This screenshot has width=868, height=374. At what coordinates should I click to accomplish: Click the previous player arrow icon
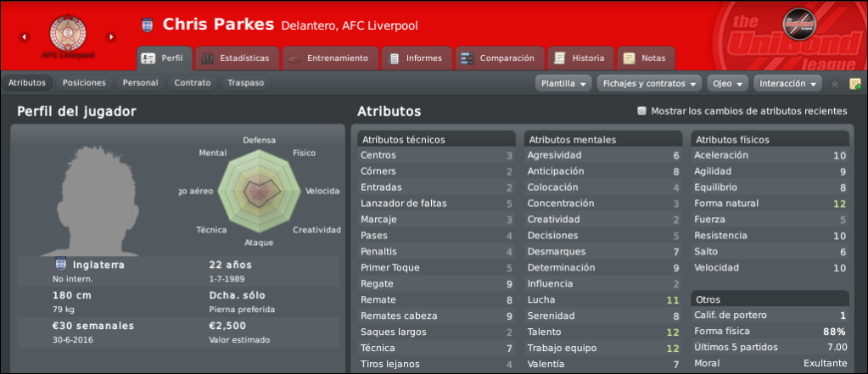pyautogui.click(x=25, y=37)
